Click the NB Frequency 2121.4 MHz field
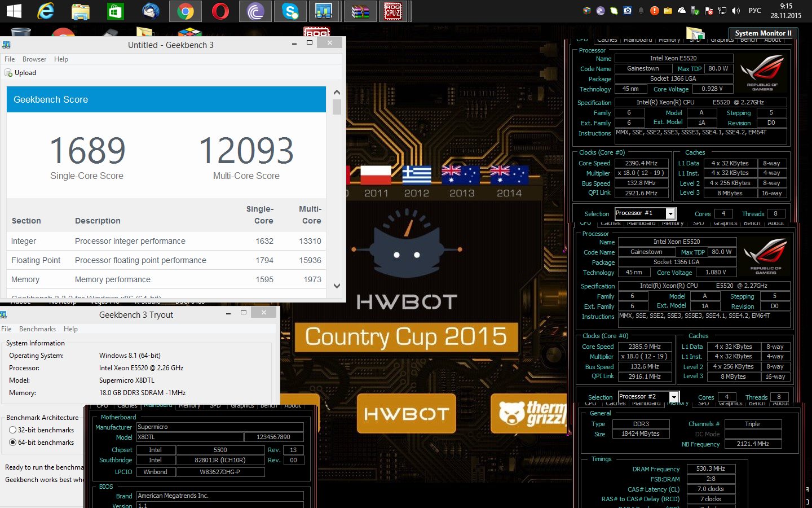Screen dimensions: 812x508 pos(753,444)
